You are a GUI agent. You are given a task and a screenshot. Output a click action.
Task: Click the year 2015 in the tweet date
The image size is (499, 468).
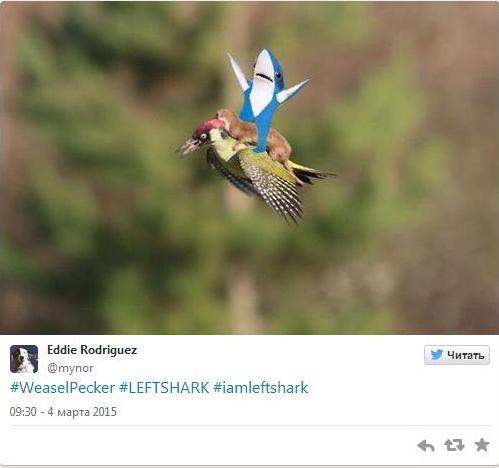click(105, 412)
